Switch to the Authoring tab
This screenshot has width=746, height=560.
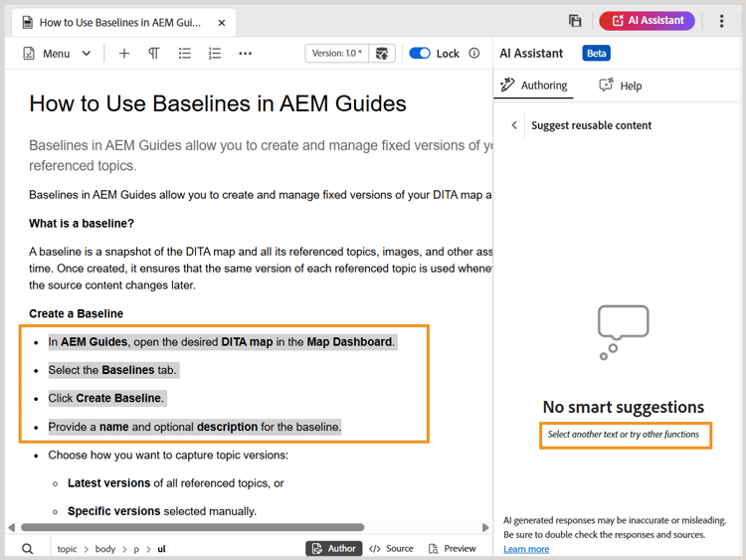[533, 86]
